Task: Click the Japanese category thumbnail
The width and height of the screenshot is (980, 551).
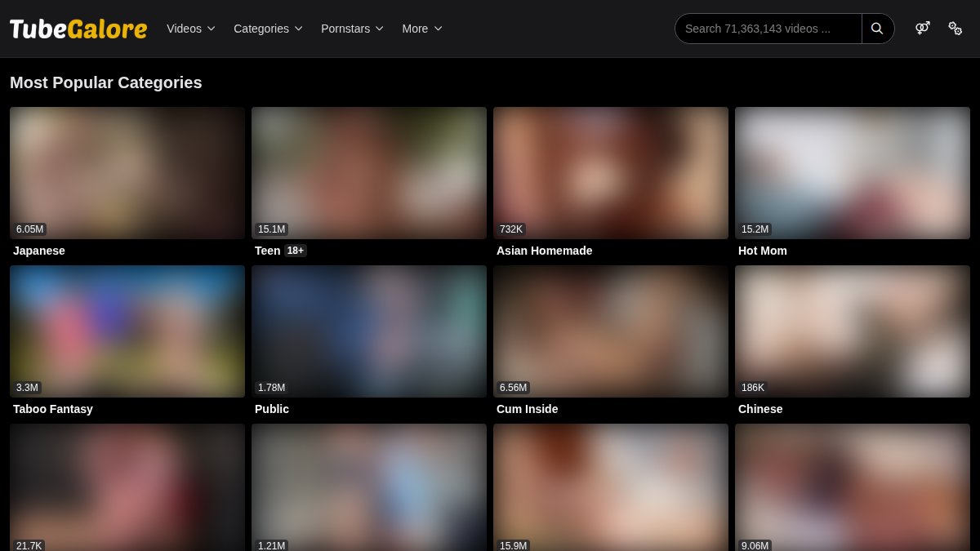Action: (x=127, y=173)
